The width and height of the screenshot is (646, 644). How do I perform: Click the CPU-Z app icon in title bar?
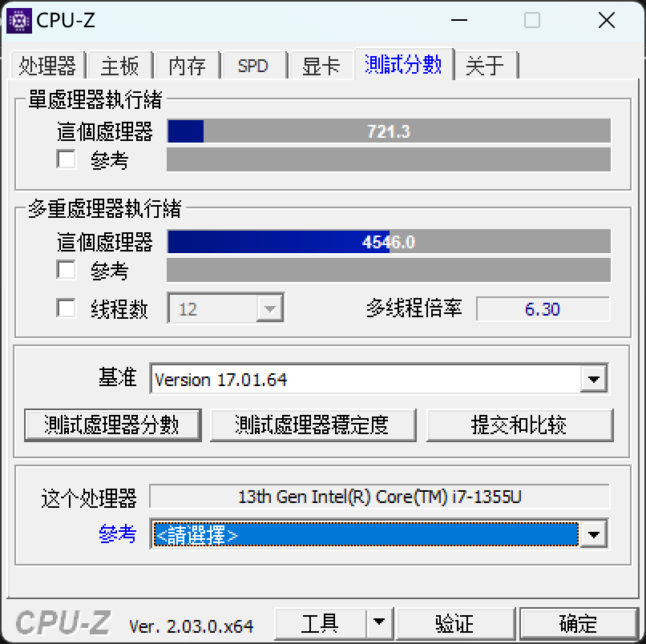tap(19, 21)
